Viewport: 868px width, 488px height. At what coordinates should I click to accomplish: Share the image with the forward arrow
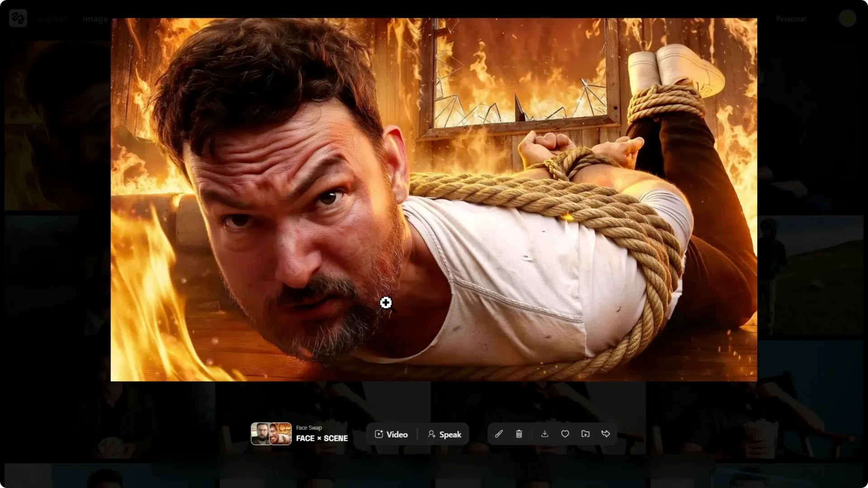coord(606,434)
